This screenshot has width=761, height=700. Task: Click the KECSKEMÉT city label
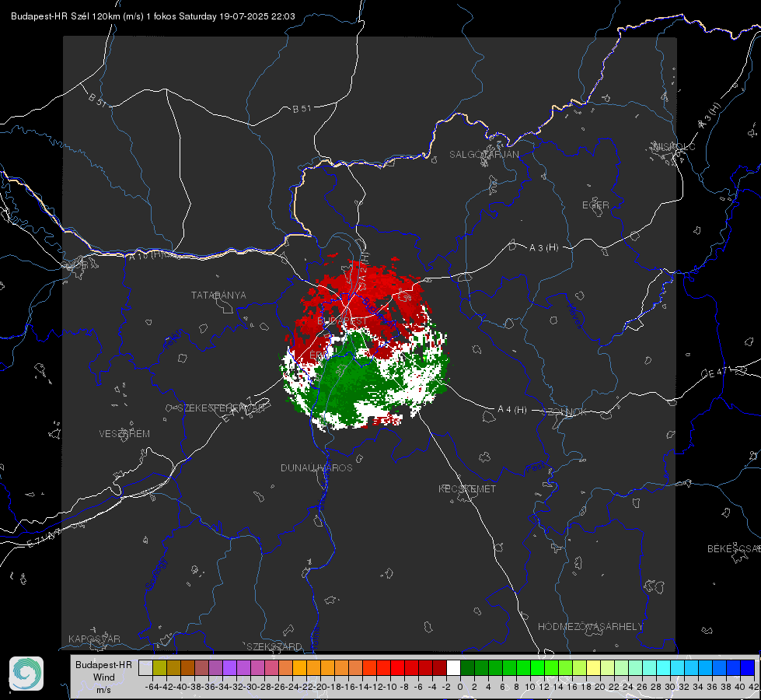click(x=467, y=488)
